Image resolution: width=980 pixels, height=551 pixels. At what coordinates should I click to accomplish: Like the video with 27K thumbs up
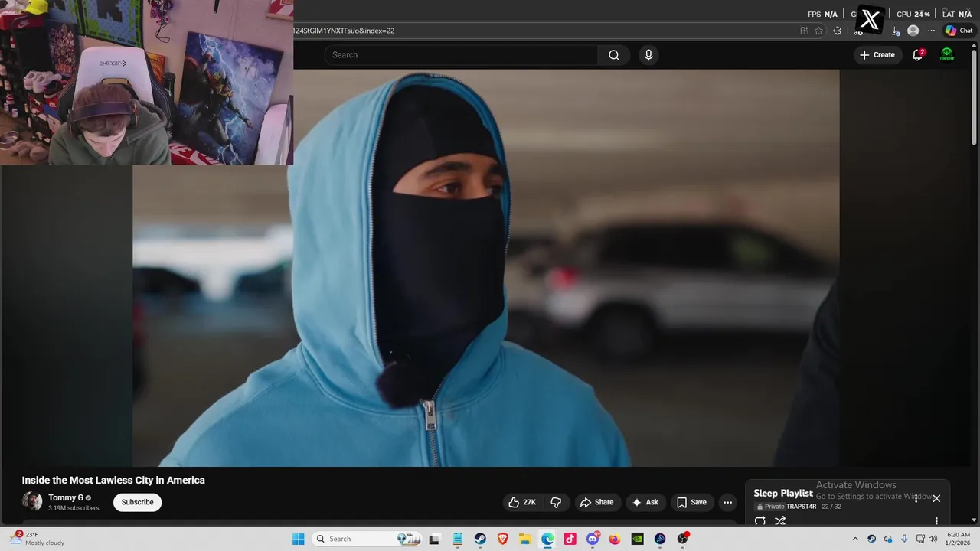point(523,502)
